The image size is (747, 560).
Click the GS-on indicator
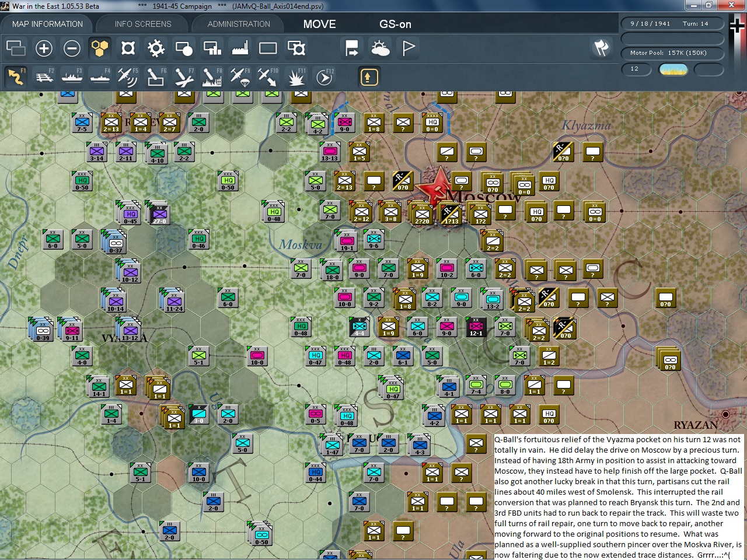click(x=395, y=24)
